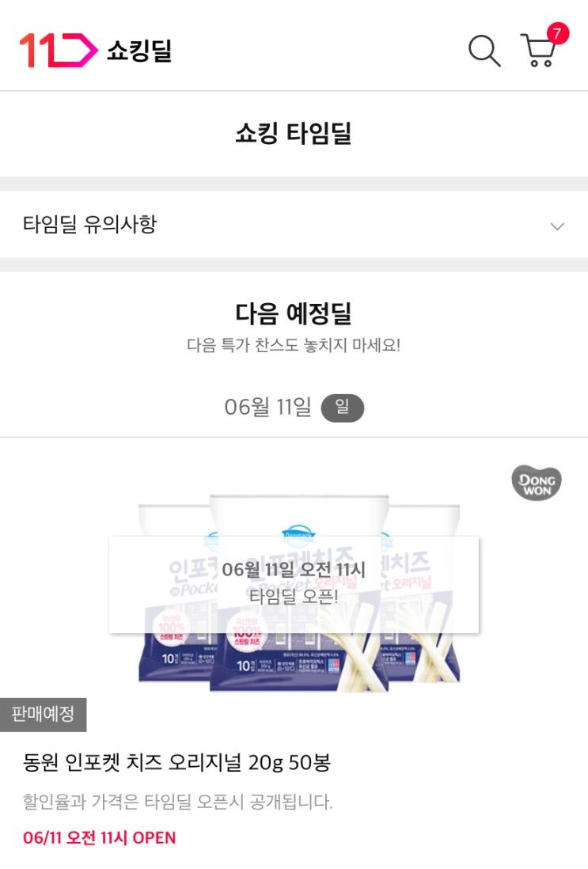
Task: Tap the 타임딜 오픈 overlay banner
Action: tap(294, 584)
